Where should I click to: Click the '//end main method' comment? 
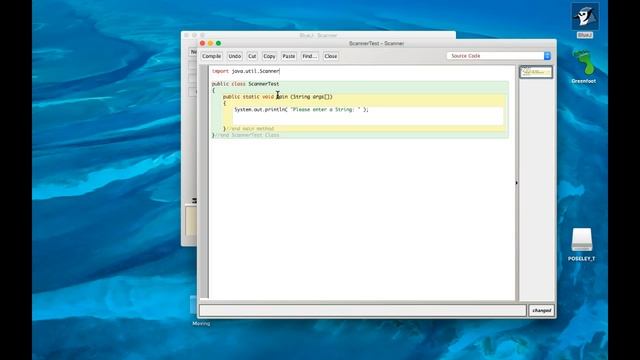251,129
